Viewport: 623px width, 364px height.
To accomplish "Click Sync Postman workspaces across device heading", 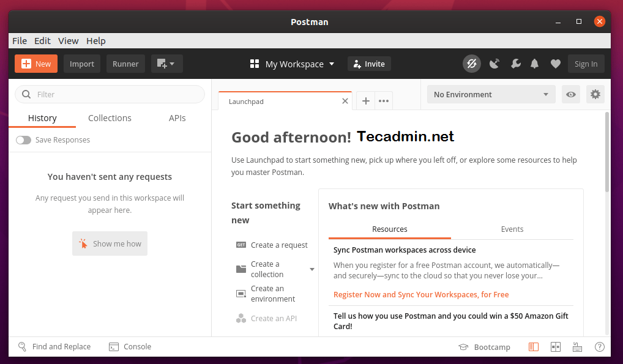I will (x=405, y=250).
